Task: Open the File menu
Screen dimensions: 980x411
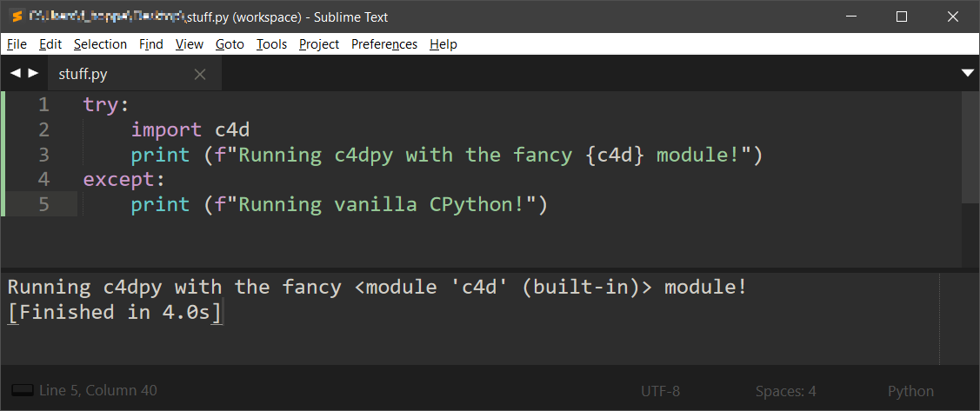Action: [17, 44]
